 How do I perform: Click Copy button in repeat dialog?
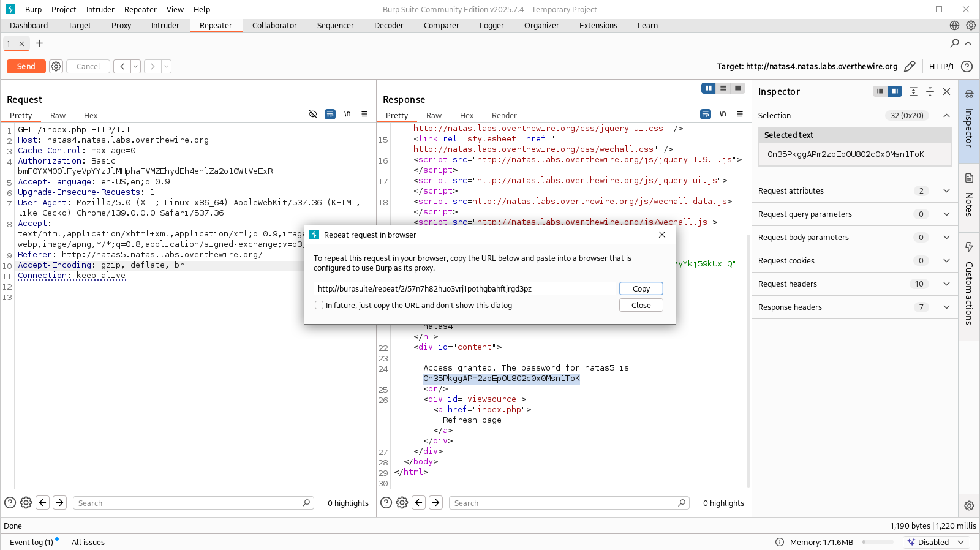click(x=641, y=288)
